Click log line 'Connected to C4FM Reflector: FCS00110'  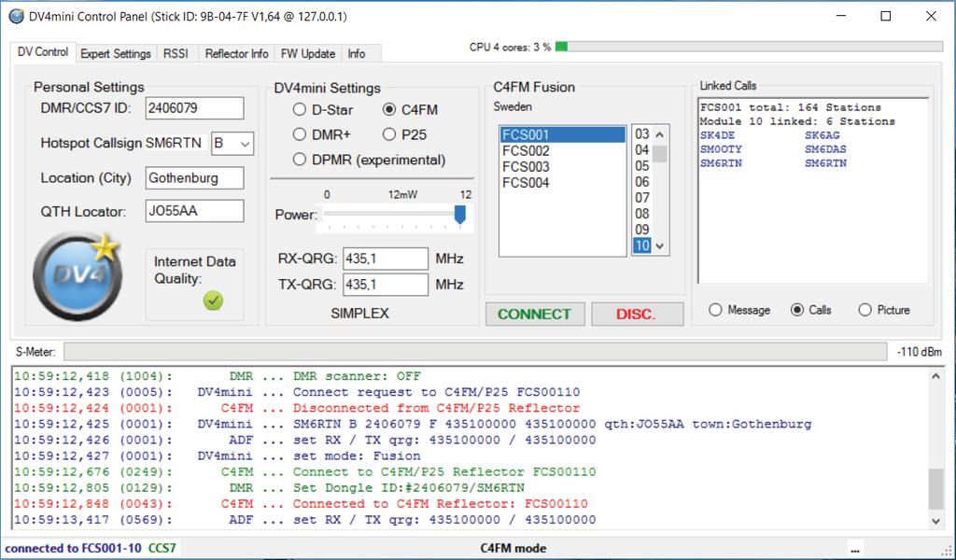(x=441, y=503)
